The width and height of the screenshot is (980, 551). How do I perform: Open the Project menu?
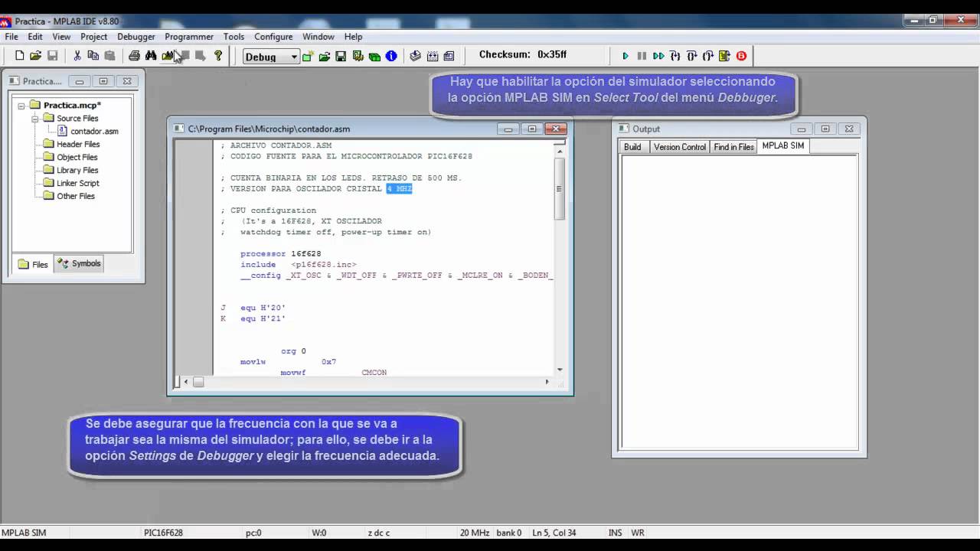click(x=94, y=37)
